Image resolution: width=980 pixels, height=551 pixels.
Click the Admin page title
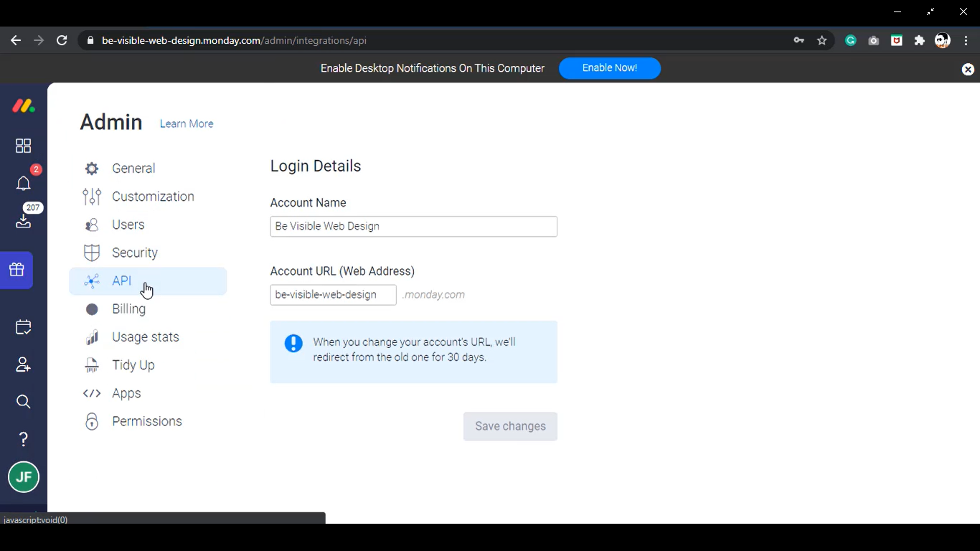pyautogui.click(x=111, y=122)
